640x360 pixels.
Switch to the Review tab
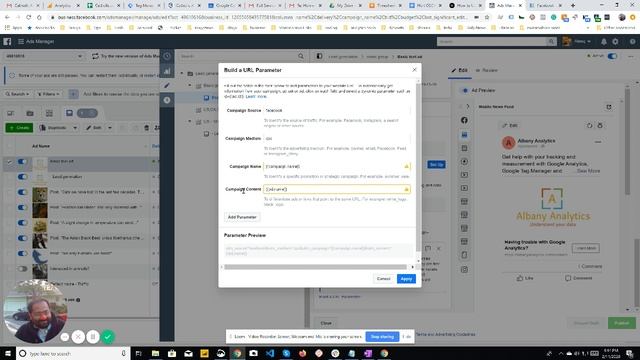coord(487,70)
